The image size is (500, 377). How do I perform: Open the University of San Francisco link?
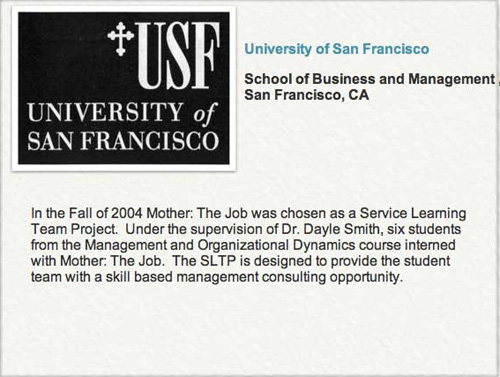point(336,49)
